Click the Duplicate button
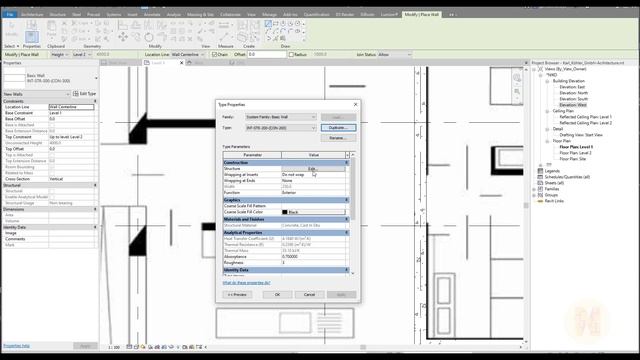Screen dimensions: 640x360 click(338, 128)
